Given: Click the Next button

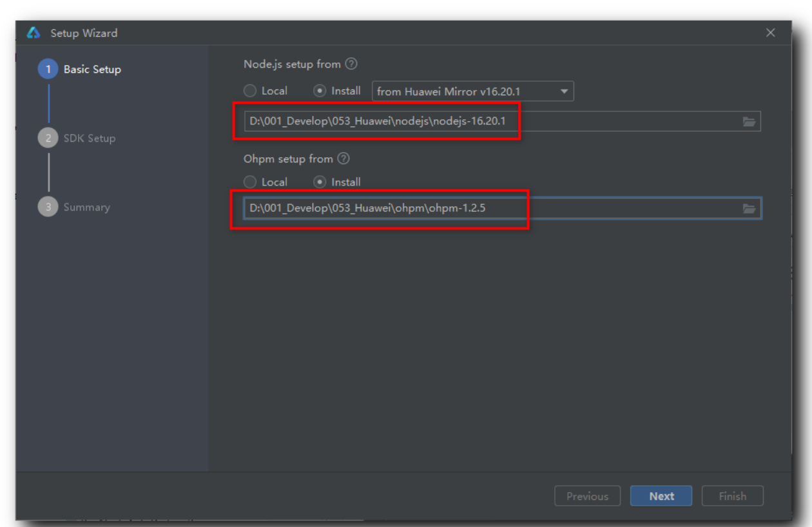Looking at the screenshot, I should coord(661,496).
